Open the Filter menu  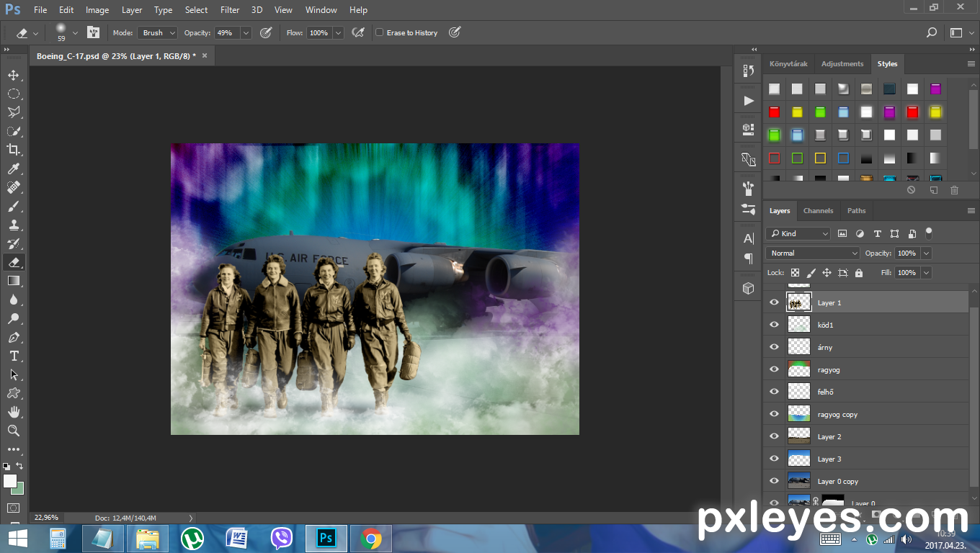click(230, 10)
